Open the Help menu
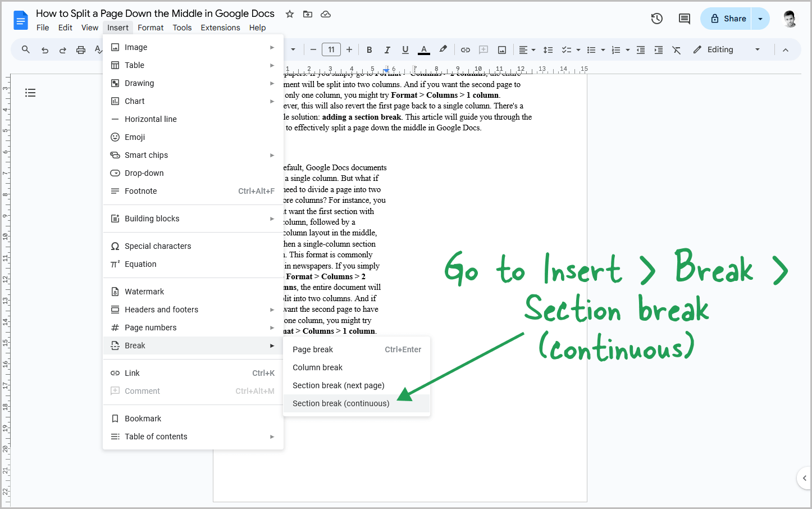Screen dimensions: 812x509 pyautogui.click(x=257, y=28)
